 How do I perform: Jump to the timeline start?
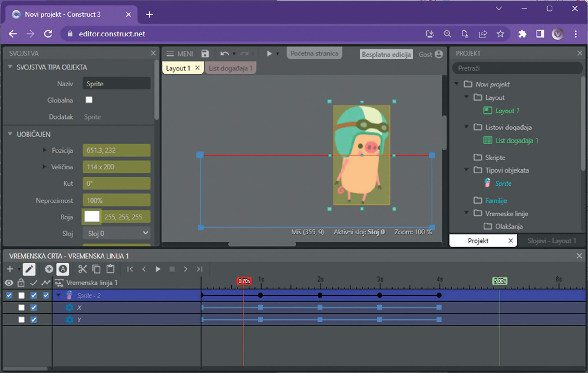tap(130, 269)
